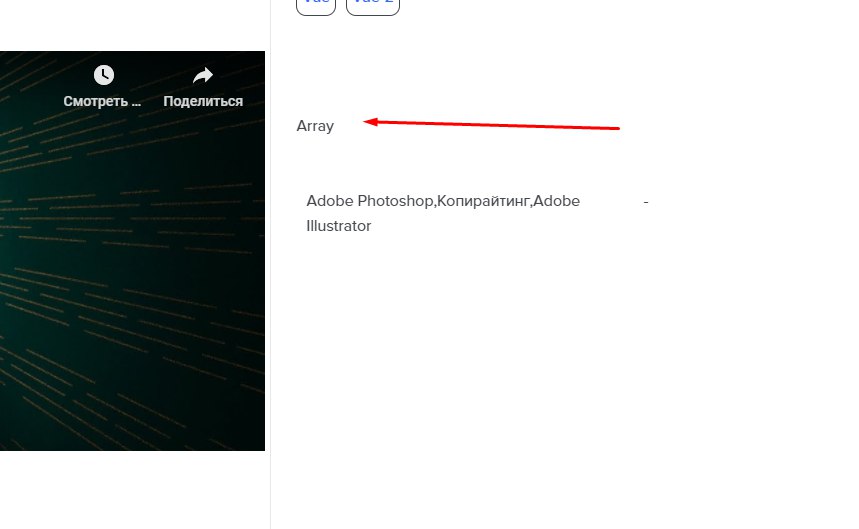Click the dash right of the skills list

(x=646, y=202)
